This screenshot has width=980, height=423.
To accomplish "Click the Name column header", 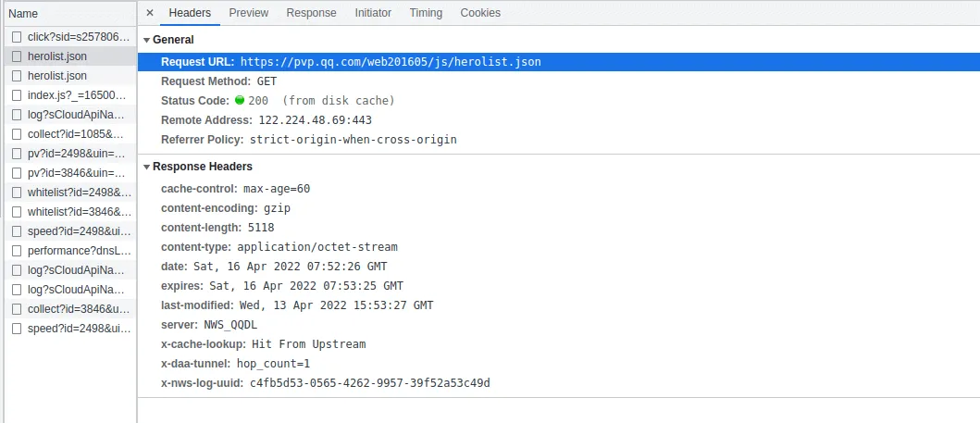I will pos(24,14).
